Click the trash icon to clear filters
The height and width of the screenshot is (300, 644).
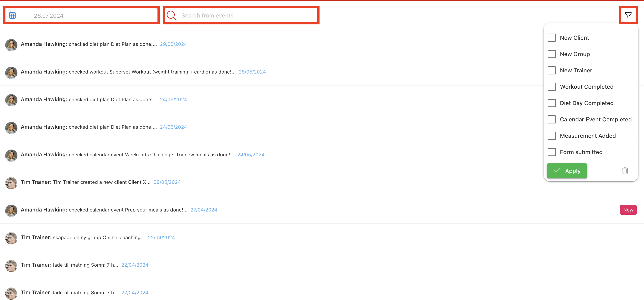point(625,170)
